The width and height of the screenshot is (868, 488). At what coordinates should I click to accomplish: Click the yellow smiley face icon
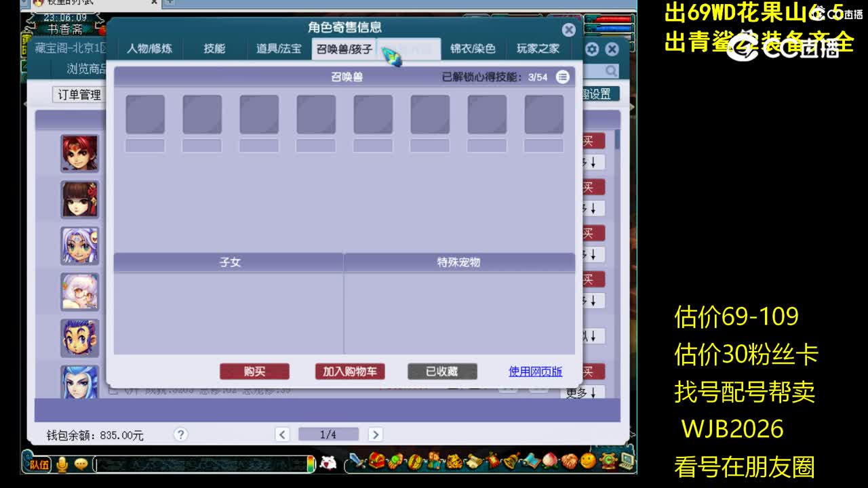tap(588, 460)
